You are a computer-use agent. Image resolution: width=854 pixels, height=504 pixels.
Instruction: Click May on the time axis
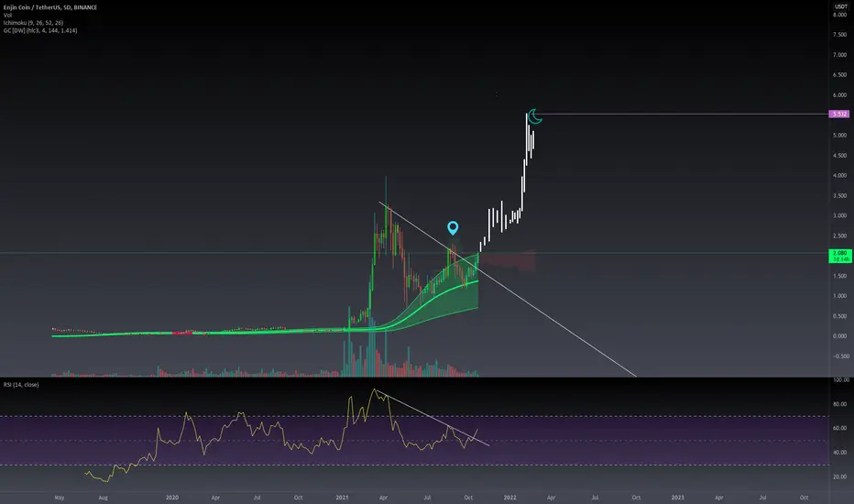click(x=60, y=498)
